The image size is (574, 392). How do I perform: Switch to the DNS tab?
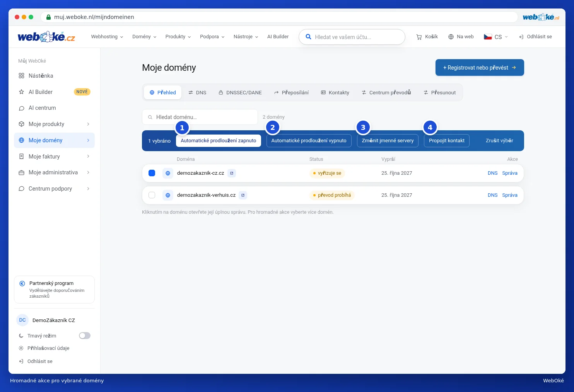pos(197,93)
